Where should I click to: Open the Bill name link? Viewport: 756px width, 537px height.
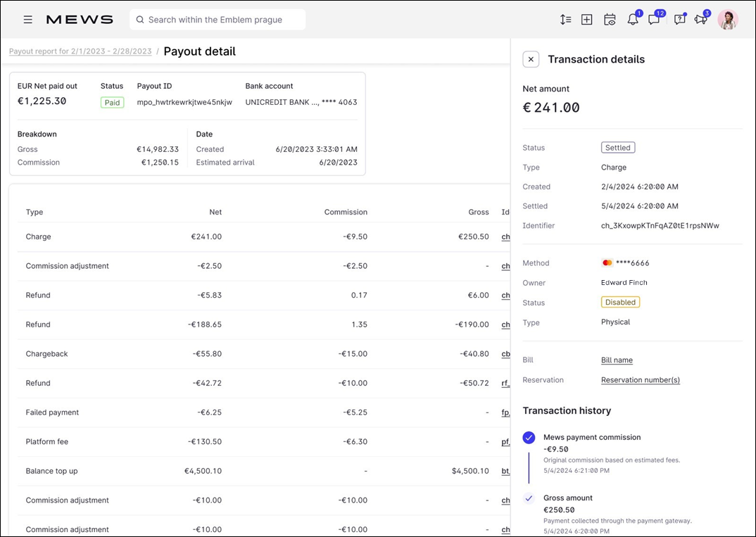617,360
